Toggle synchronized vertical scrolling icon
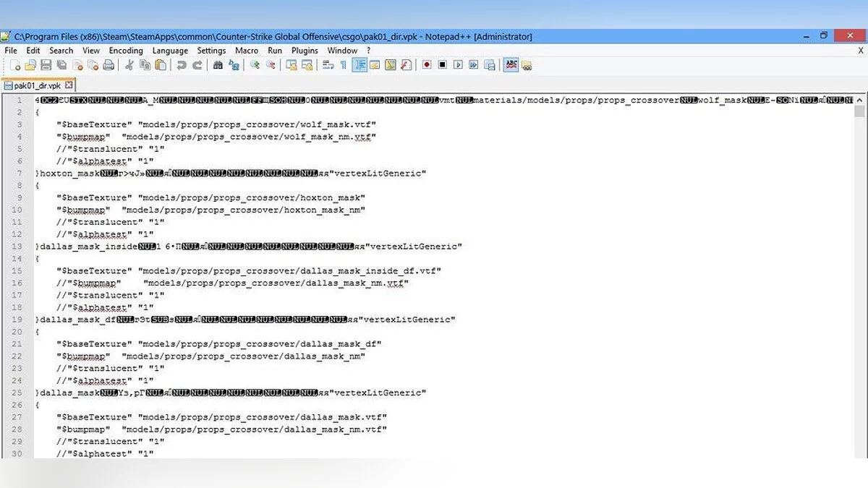868x488 pixels. tap(292, 65)
